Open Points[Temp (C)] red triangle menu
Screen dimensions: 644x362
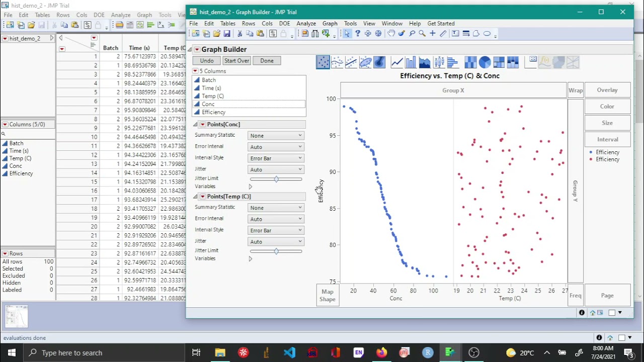tap(203, 197)
